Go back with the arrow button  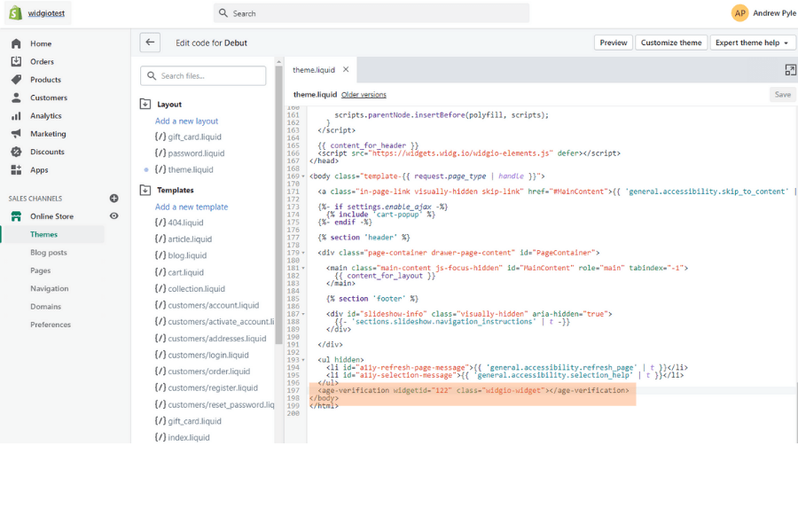[x=150, y=43]
